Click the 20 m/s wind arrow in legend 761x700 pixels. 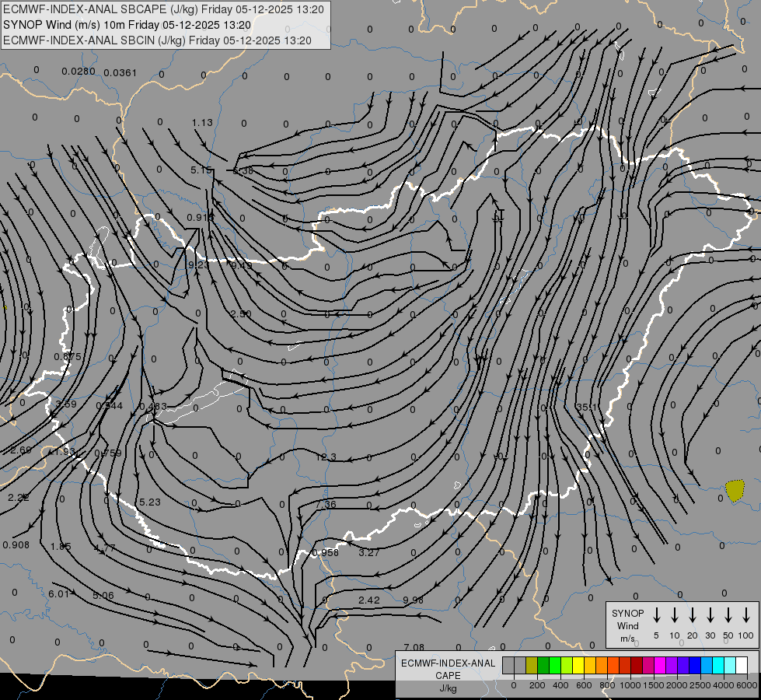pyautogui.click(x=693, y=615)
